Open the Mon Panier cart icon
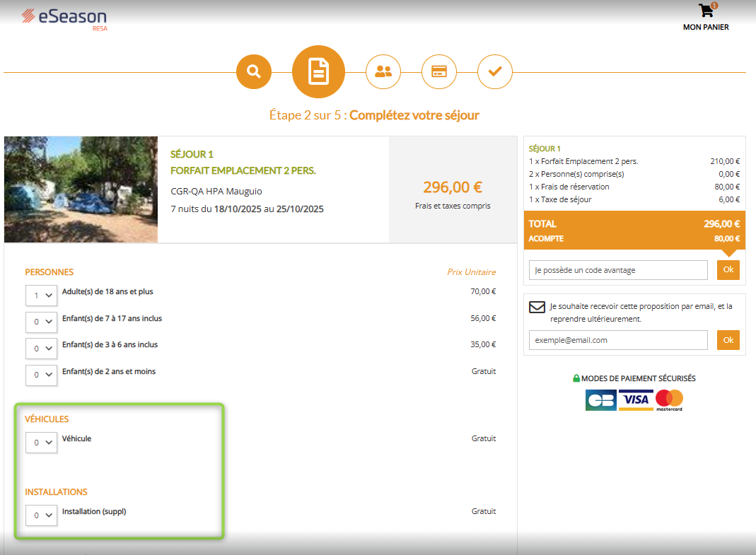 coord(706,11)
